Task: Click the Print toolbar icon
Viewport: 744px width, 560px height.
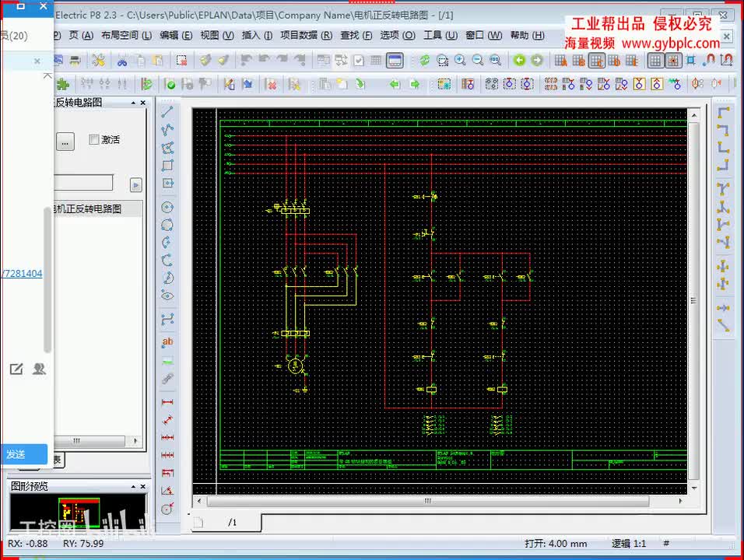Action: pyautogui.click(x=75, y=60)
